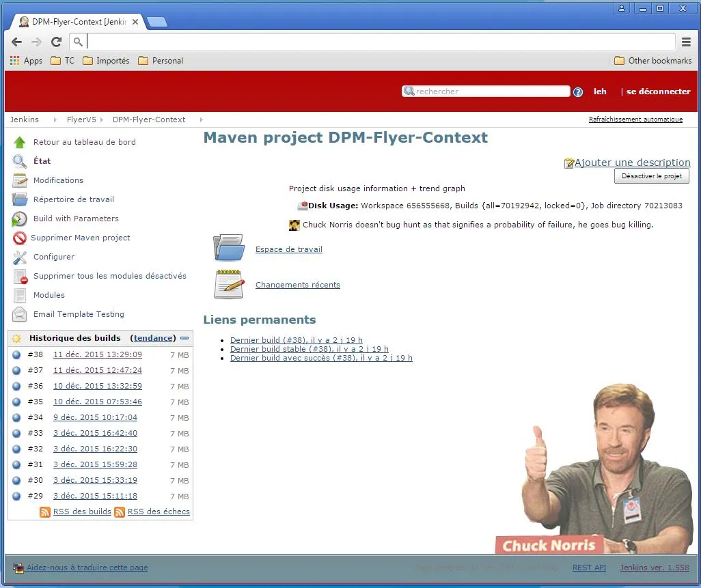Open build 11 déc. 2015 12:47:24 link
This screenshot has width=701, height=588.
pos(98,370)
